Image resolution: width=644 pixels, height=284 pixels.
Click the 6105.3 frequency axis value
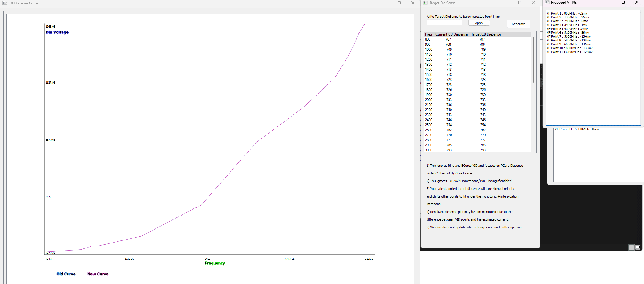(369, 259)
